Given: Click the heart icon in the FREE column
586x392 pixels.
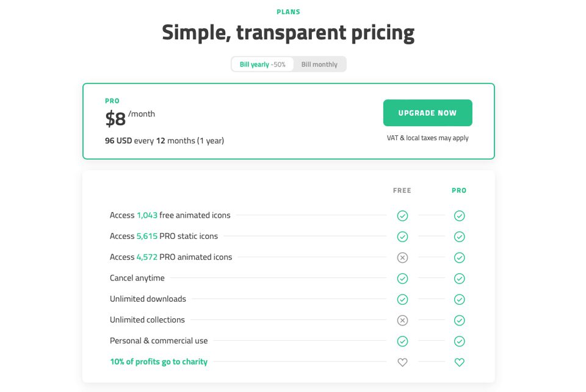Looking at the screenshot, I should pyautogui.click(x=402, y=362).
